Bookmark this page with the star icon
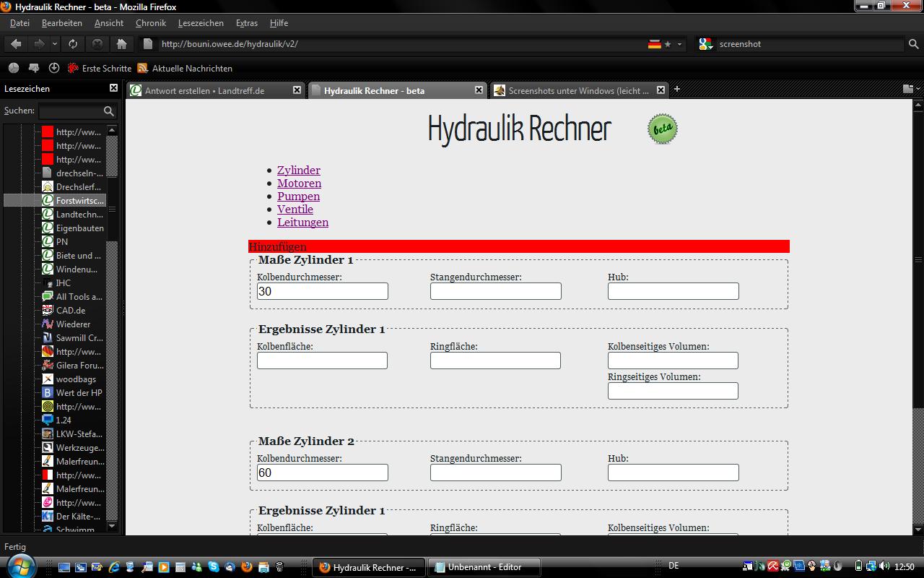924x578 pixels. (668, 44)
